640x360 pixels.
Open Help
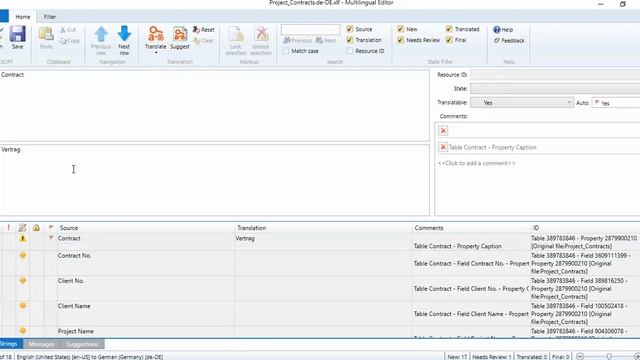click(503, 30)
